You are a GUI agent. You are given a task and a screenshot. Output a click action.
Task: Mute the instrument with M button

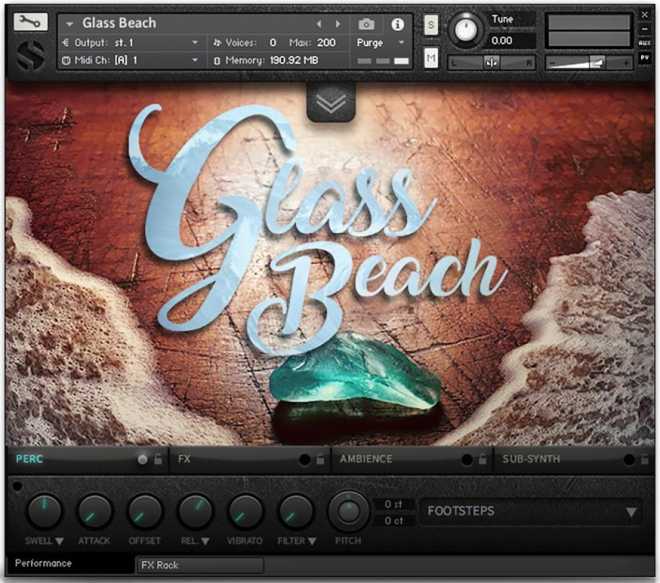point(431,58)
